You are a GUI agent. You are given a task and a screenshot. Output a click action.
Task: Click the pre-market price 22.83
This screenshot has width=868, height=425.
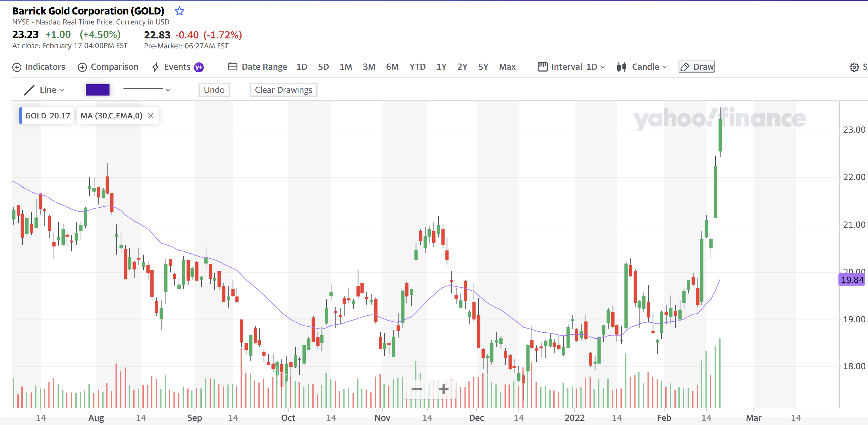tap(157, 35)
